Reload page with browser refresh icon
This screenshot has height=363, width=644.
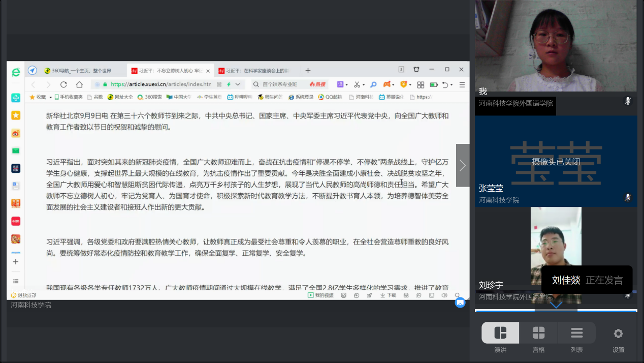click(x=63, y=84)
